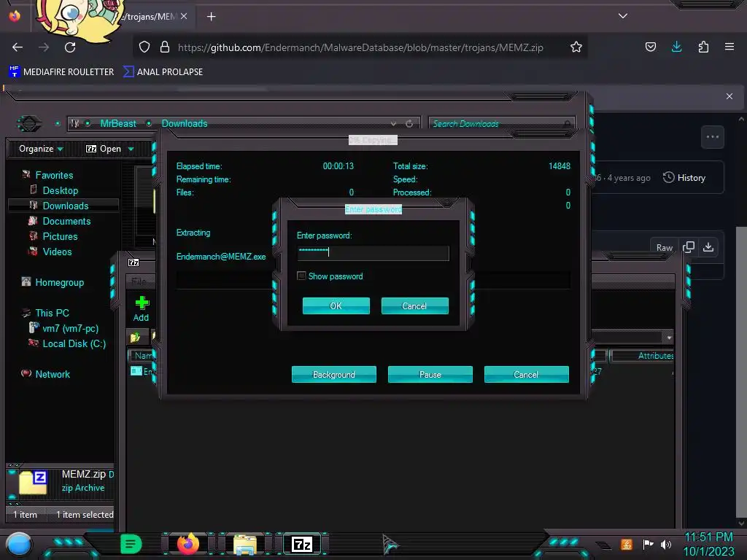Screen dimensions: 747x560
Task: Download raw file icon on GitHub
Action: (708, 247)
